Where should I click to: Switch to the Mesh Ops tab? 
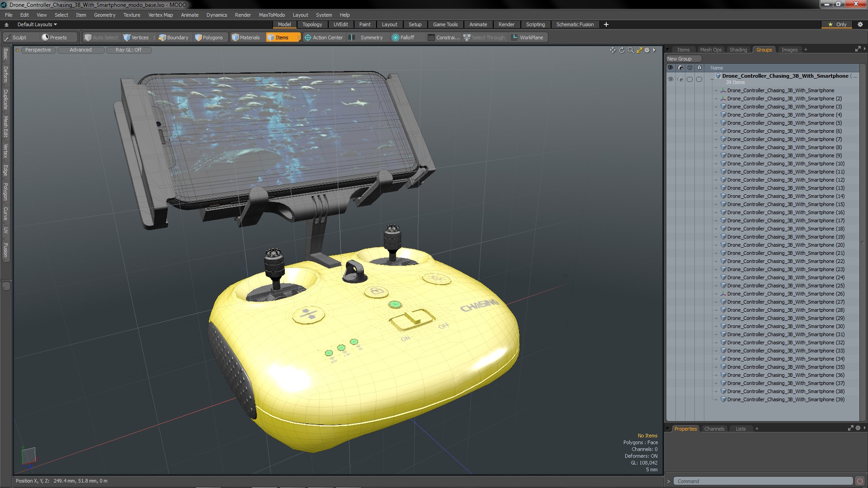(711, 50)
